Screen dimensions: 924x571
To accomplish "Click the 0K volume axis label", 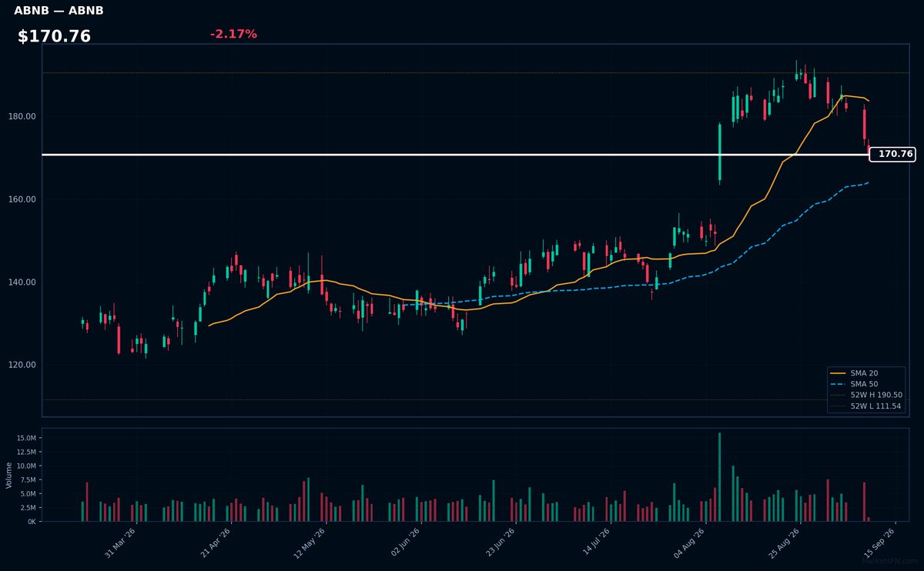I will 32,522.
